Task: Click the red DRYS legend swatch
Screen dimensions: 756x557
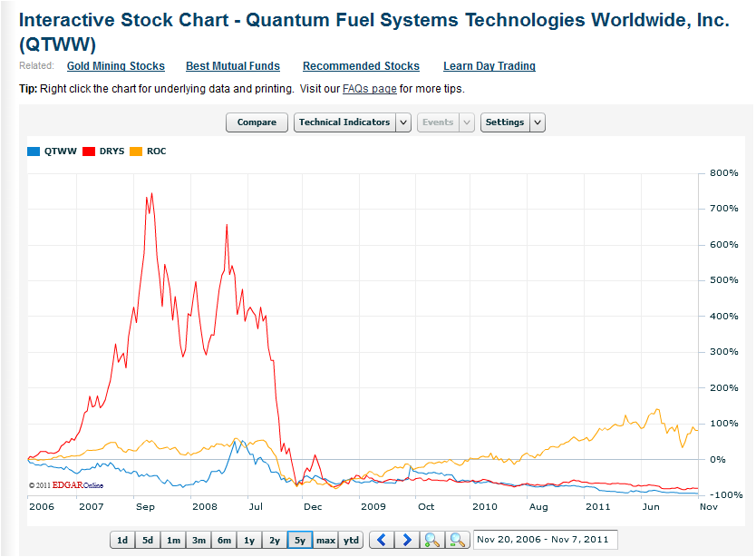Action: click(89, 151)
